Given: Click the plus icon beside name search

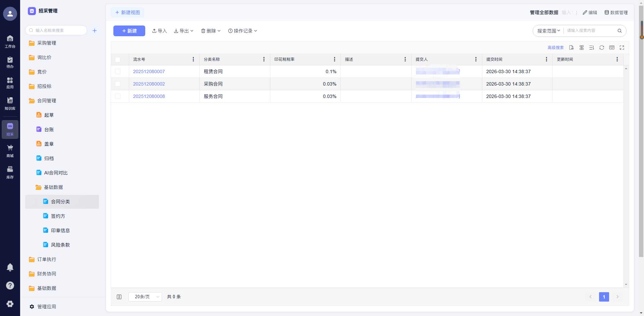Looking at the screenshot, I should (95, 31).
